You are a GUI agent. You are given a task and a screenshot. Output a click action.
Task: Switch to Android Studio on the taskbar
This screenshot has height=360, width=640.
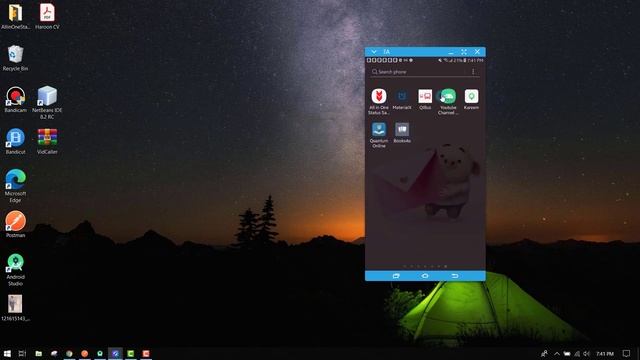click(x=100, y=353)
